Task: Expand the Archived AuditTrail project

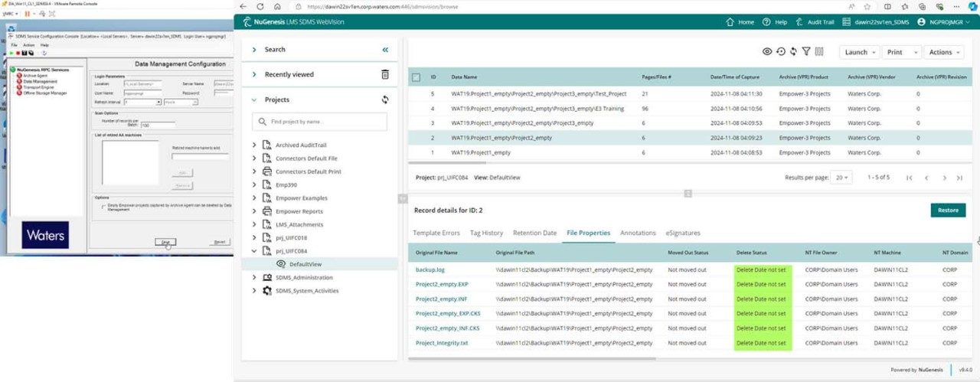Action: 254,145
